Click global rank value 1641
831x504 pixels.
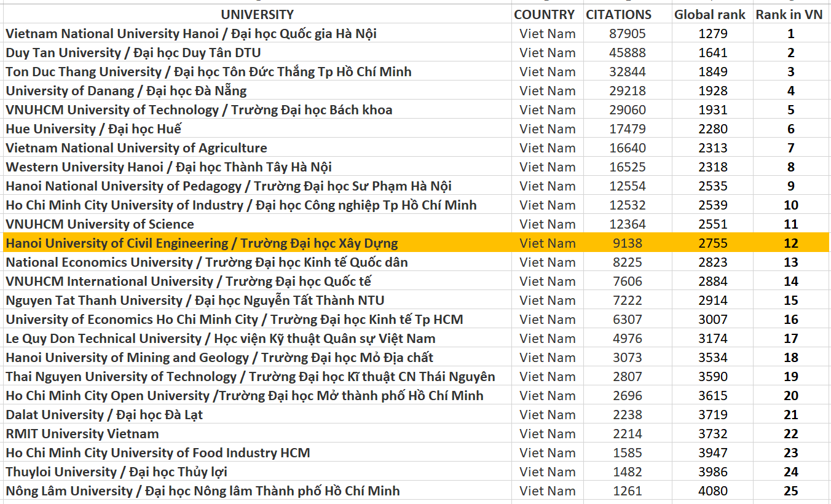pos(712,52)
